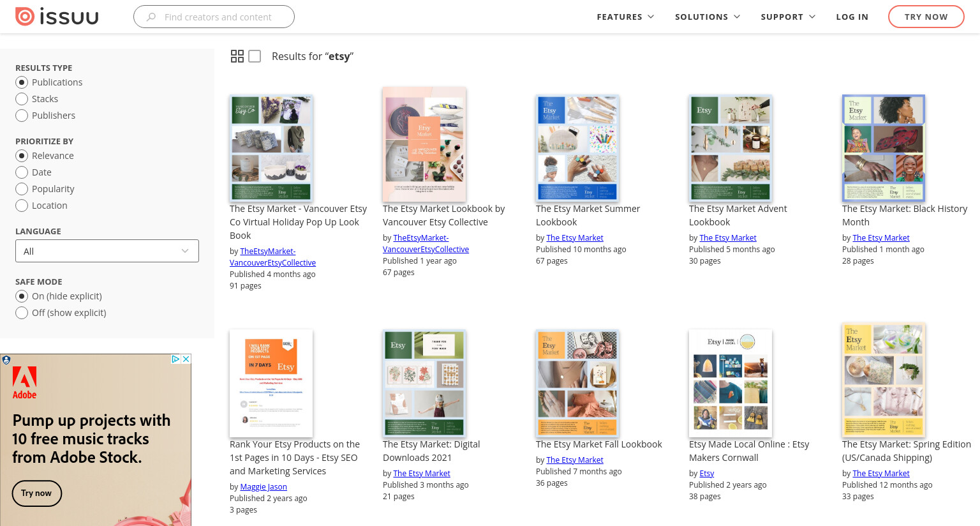
Task: Open title 'The Etsy Market: Digital Downloads 2021'
Action: (431, 451)
